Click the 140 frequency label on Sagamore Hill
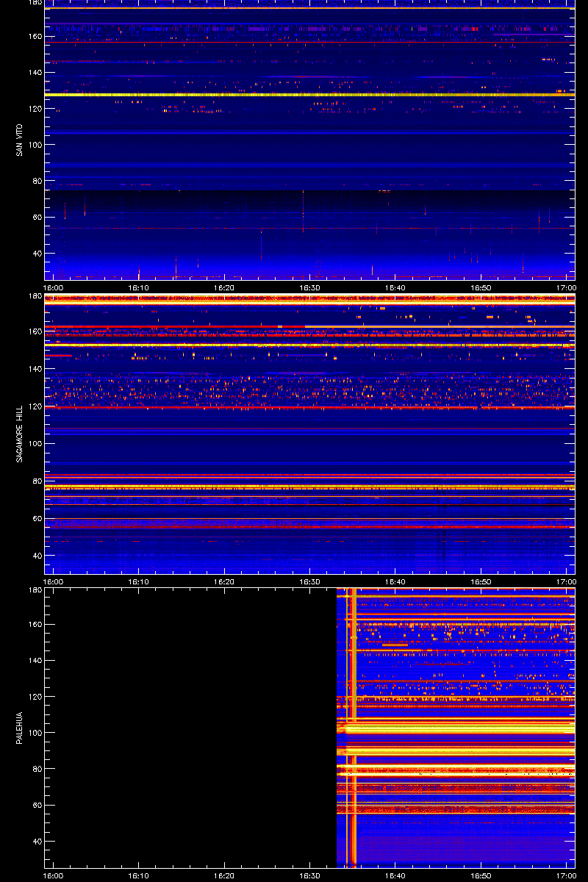588x882 pixels. click(x=35, y=369)
